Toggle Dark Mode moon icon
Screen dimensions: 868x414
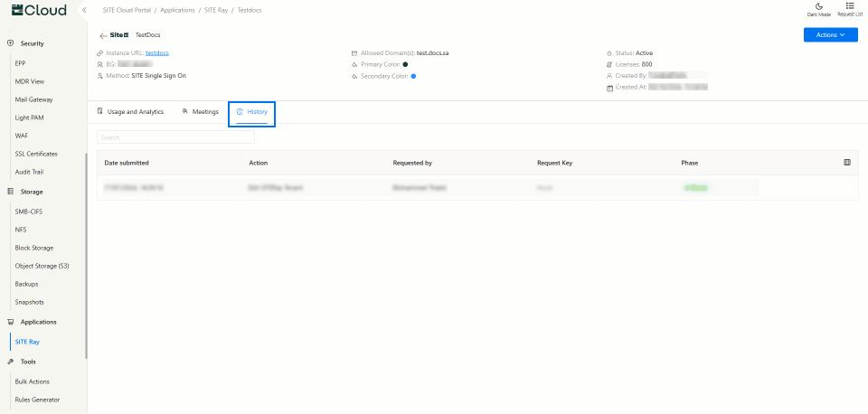click(x=818, y=6)
